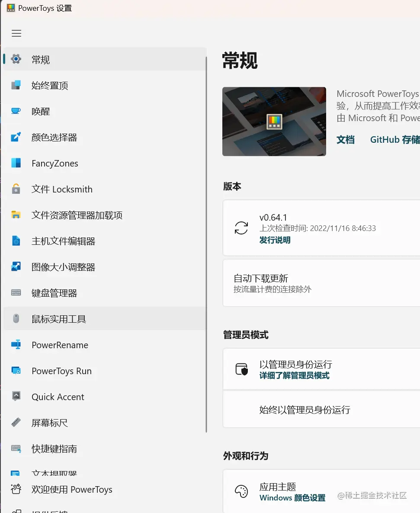Select 常规 in the sidebar
420x513 pixels.
point(105,59)
